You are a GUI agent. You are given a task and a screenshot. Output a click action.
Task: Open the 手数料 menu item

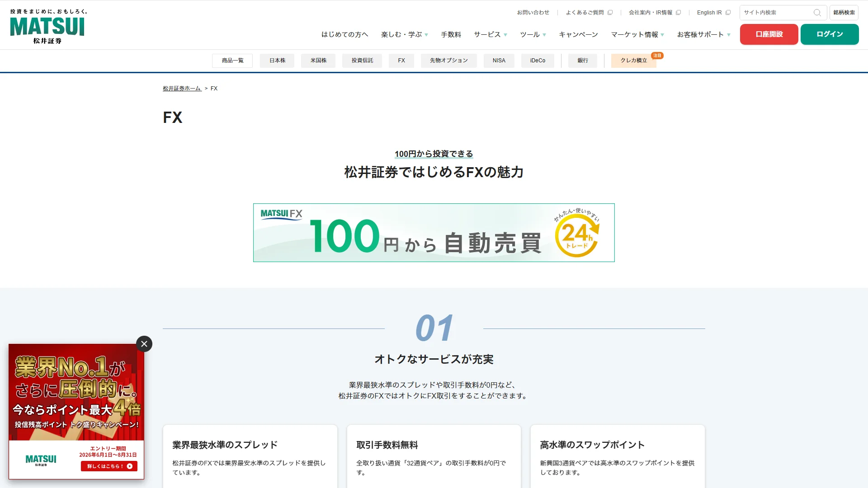[451, 34]
